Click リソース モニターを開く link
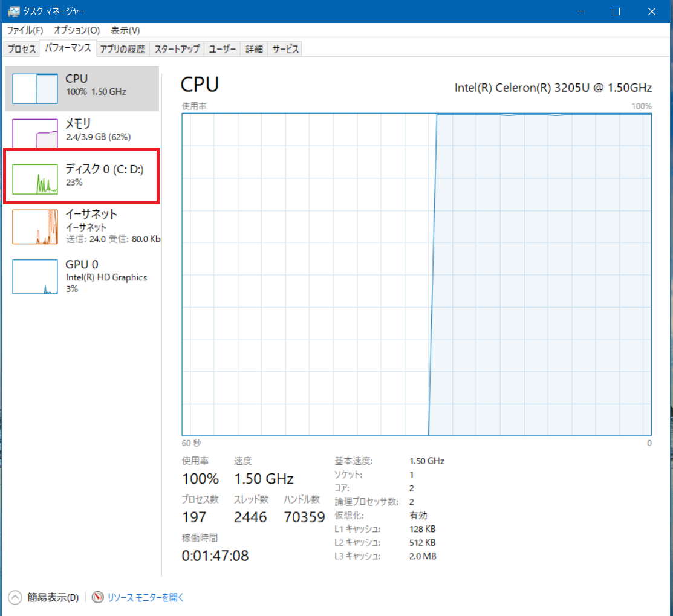 point(145,597)
